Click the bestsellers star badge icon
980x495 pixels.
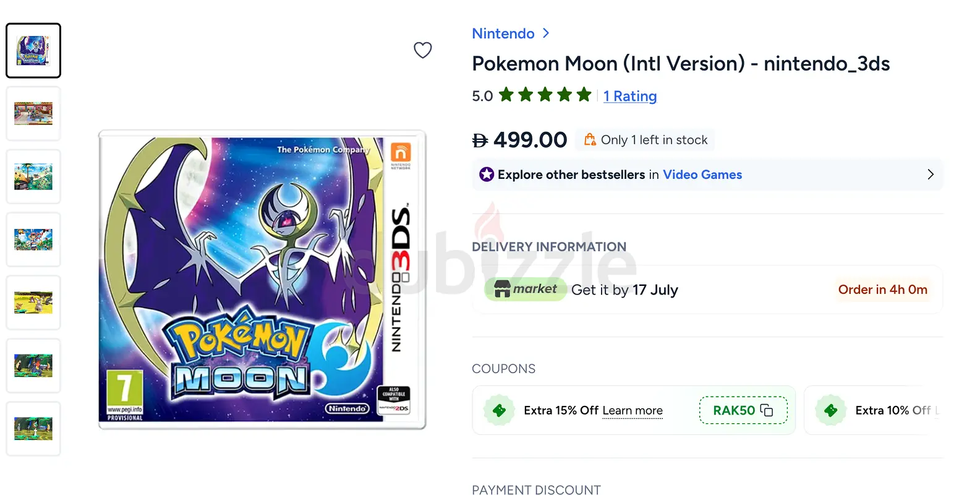click(x=487, y=174)
